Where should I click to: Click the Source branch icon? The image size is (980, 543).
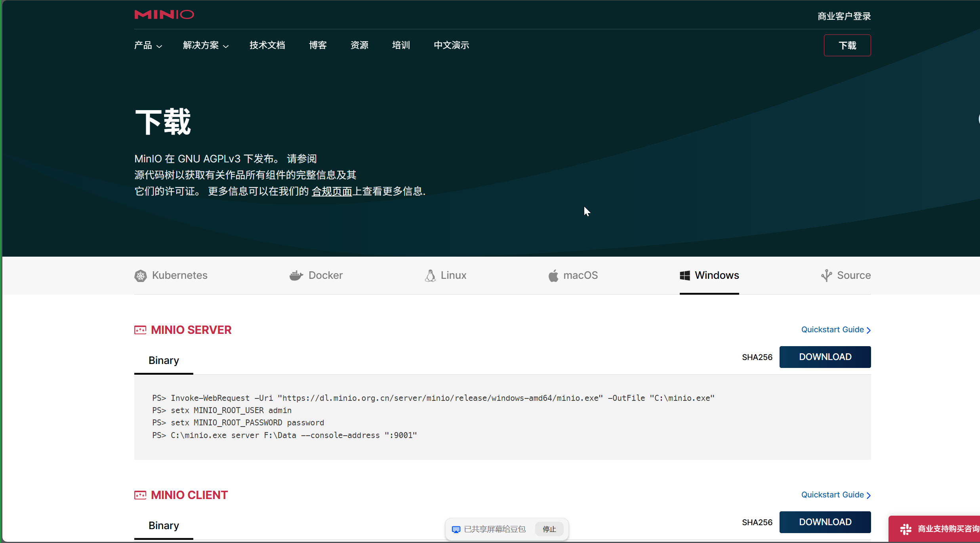tap(826, 276)
